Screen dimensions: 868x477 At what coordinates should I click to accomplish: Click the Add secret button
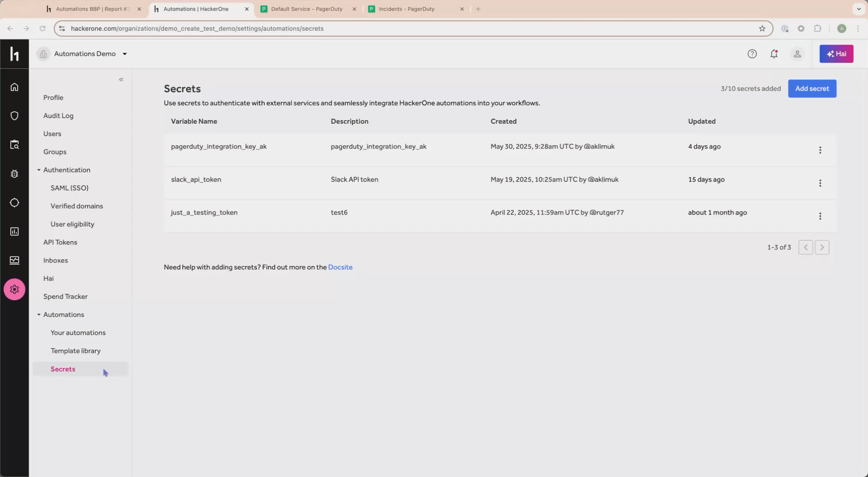[812, 88]
